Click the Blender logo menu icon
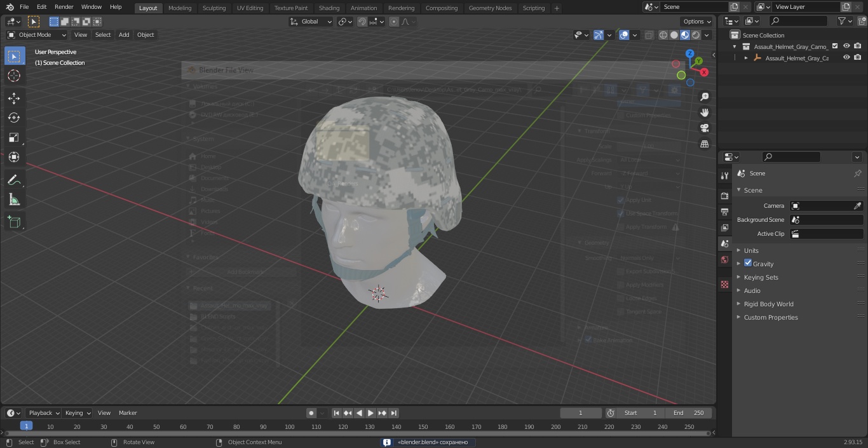The width and height of the screenshot is (868, 448). coord(10,7)
